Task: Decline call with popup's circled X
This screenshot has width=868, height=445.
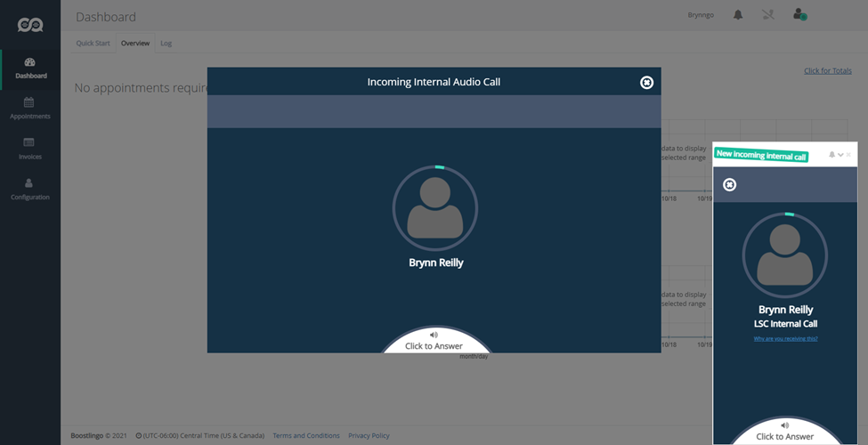Action: (730, 185)
